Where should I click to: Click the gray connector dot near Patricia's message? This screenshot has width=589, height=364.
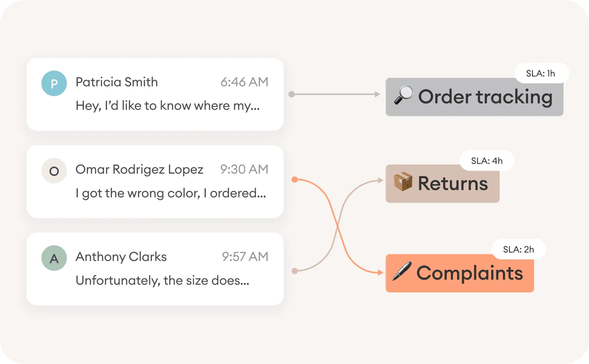(292, 94)
